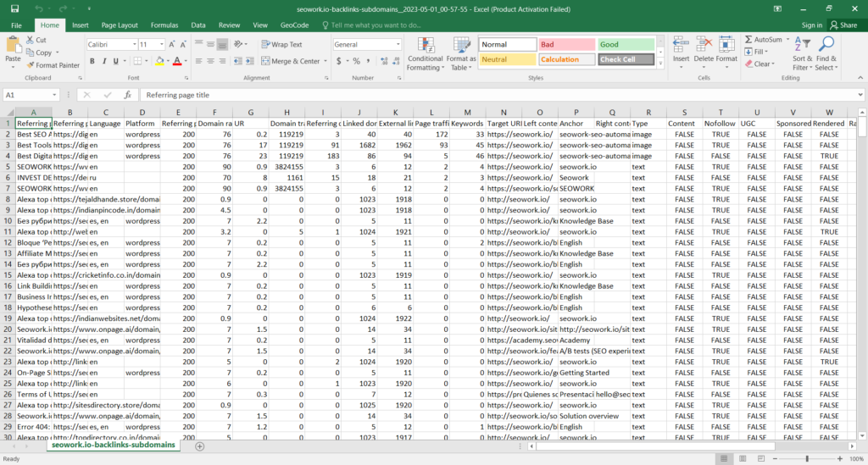Open number format General dropdown
This screenshot has width=868, height=465.
point(398,44)
